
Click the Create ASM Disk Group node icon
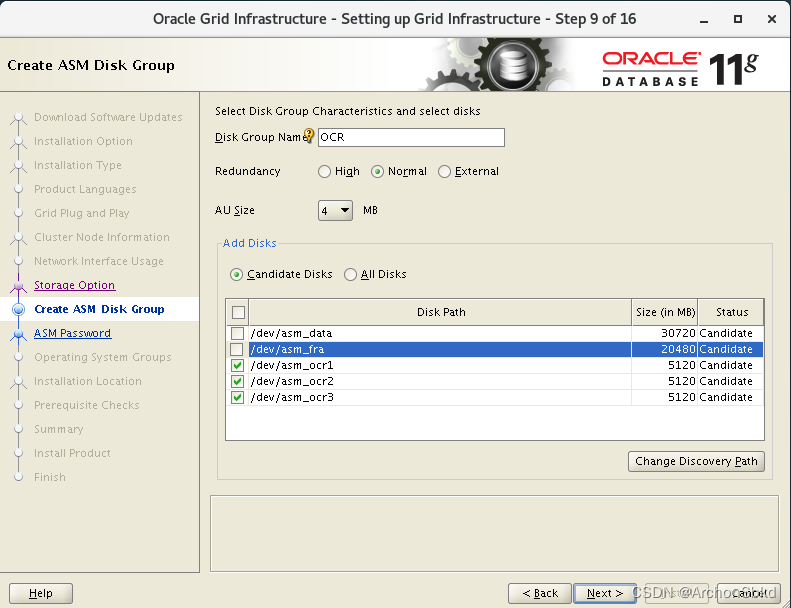tap(19, 309)
